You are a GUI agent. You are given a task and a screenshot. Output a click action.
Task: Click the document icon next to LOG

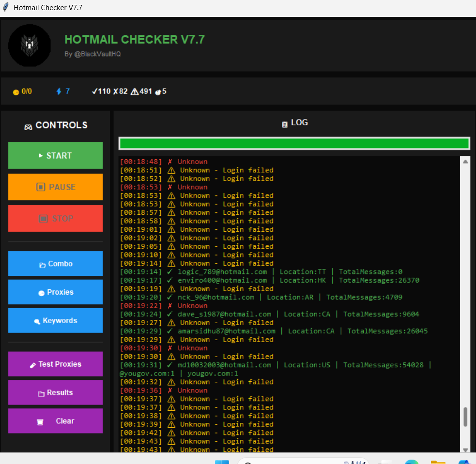click(285, 124)
